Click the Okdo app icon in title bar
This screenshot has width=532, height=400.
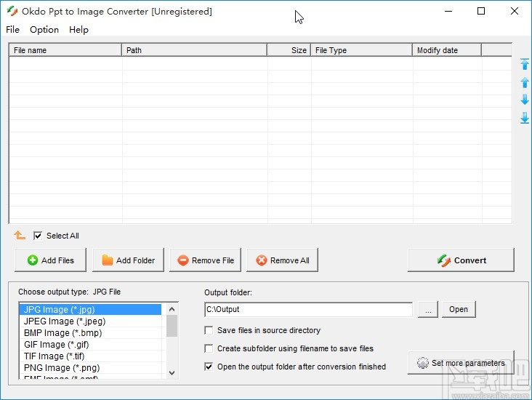coord(12,11)
